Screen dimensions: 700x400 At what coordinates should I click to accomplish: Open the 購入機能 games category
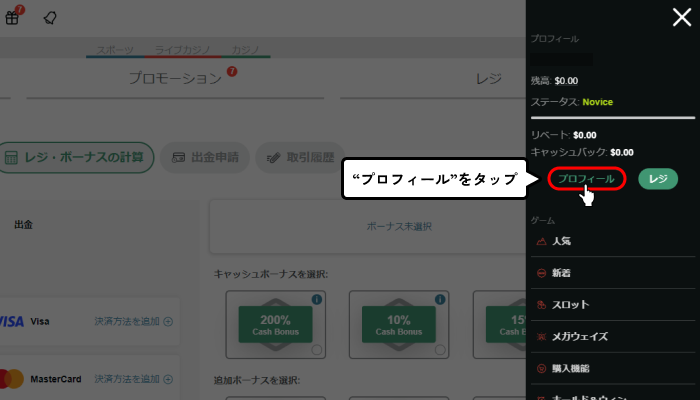[613, 368]
